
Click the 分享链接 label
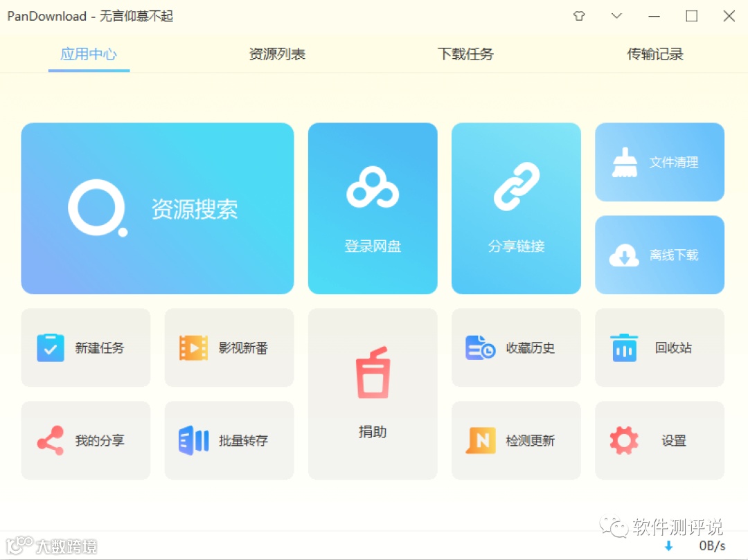tap(516, 246)
